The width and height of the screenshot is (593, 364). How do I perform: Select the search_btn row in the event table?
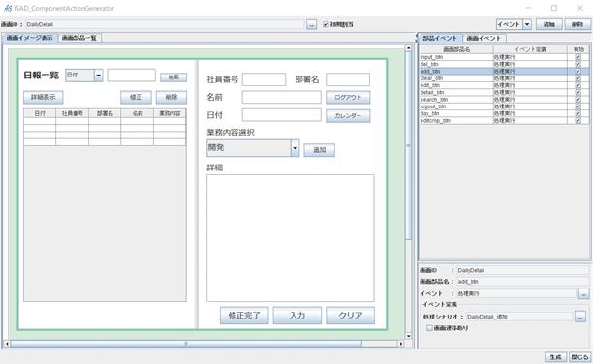pos(504,100)
